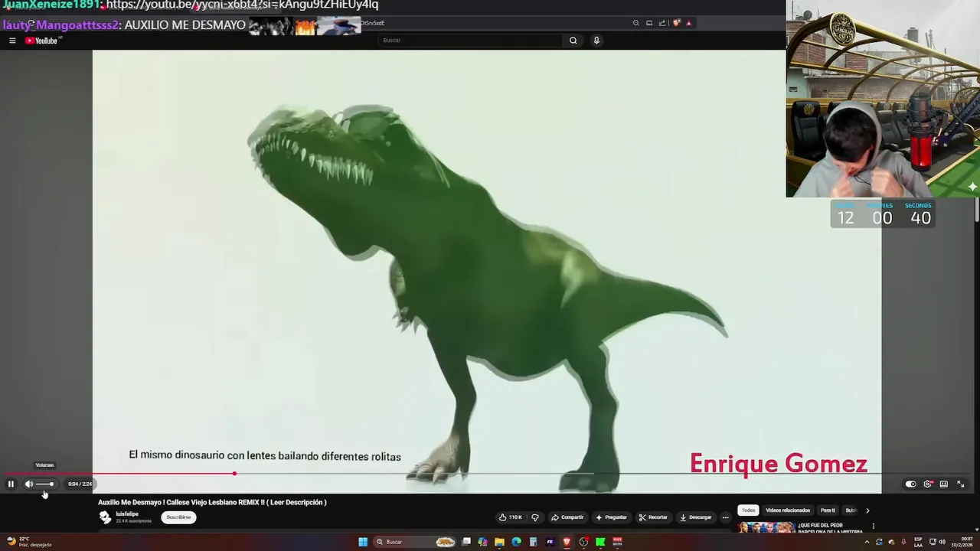Open the luisfelipe channel avatar

[x=105, y=517]
